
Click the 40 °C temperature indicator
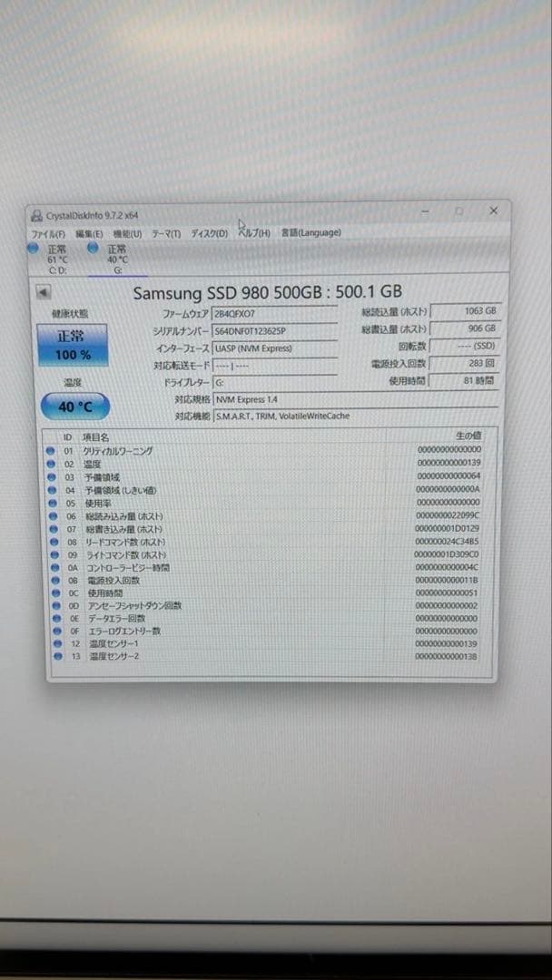tap(75, 407)
